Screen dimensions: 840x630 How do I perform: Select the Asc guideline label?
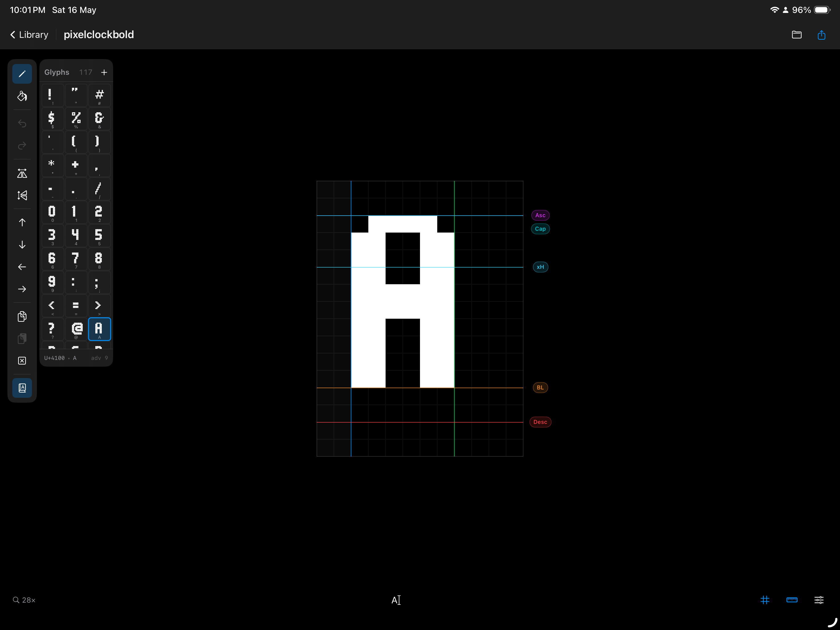[x=540, y=215]
